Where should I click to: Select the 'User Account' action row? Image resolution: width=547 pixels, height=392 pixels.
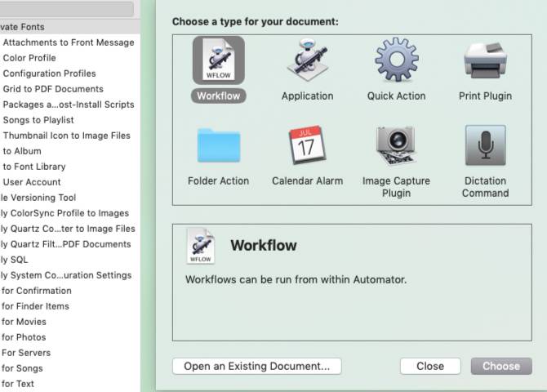[x=69, y=182]
